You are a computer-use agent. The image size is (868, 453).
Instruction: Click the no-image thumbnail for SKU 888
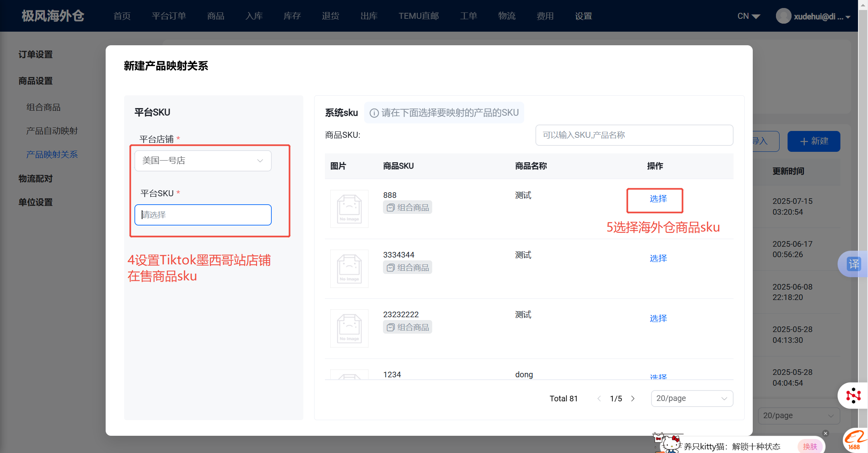pyautogui.click(x=349, y=209)
